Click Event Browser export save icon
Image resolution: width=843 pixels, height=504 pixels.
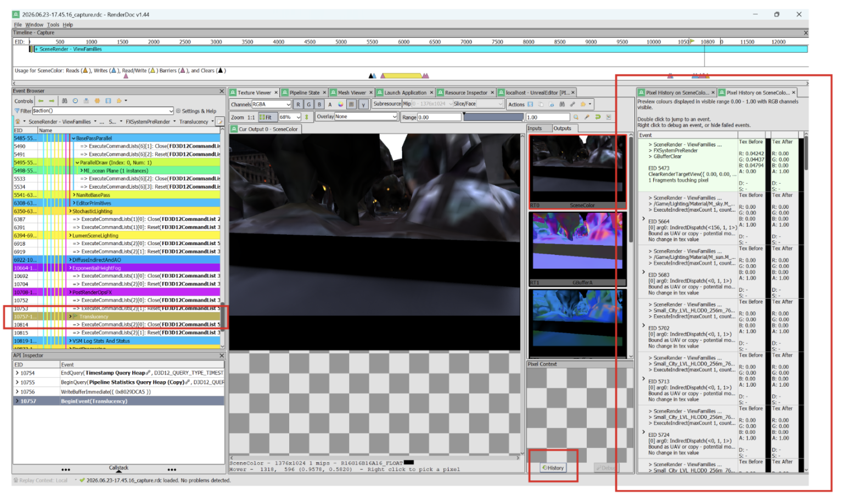pyautogui.click(x=108, y=101)
